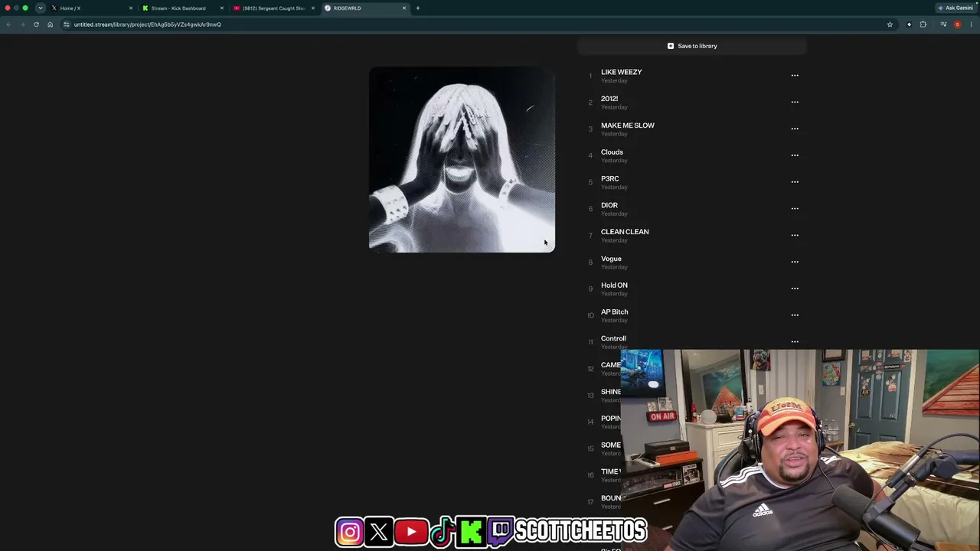This screenshot has height=551, width=980.
Task: Open options menu for 2012! track
Action: [x=795, y=102]
